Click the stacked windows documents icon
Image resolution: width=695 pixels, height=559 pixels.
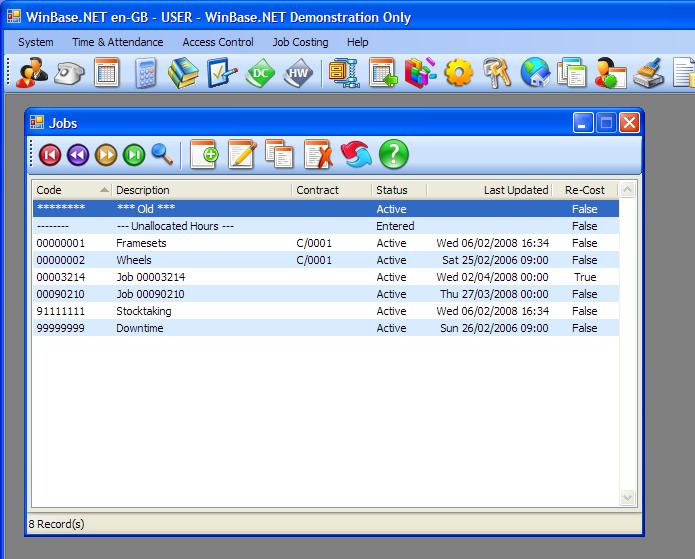coord(572,73)
